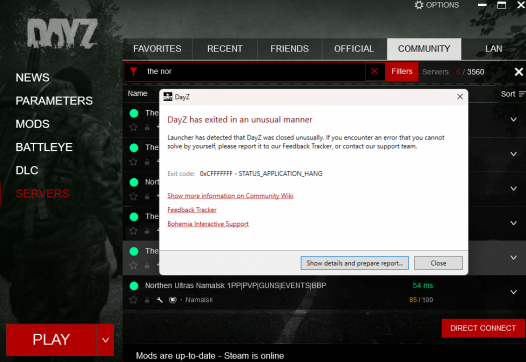Screen dimensions: 526x362
Task: Click the BattlEye shield icon in Namalsk row
Action: point(172,300)
